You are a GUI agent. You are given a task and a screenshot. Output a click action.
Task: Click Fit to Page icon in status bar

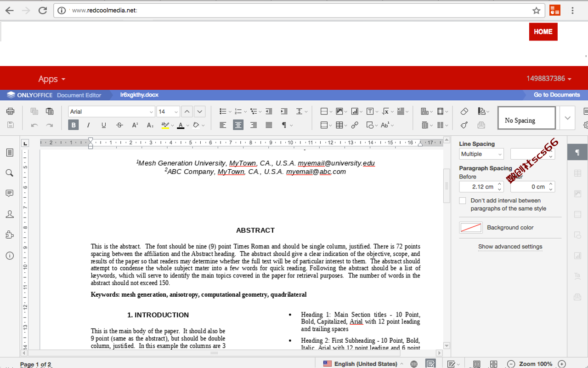(x=477, y=364)
